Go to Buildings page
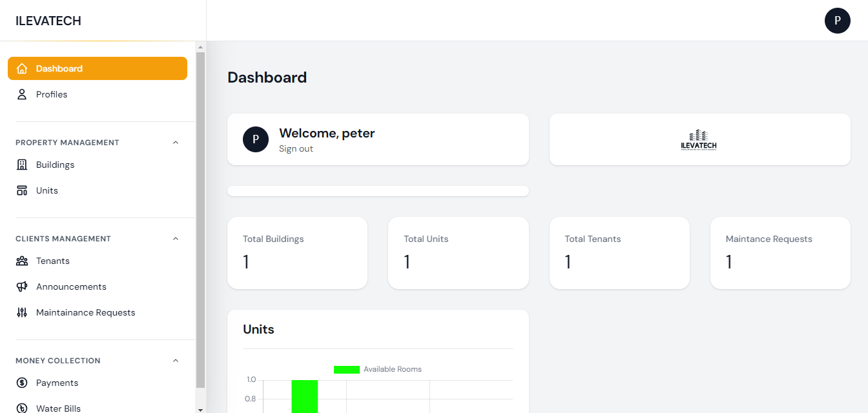This screenshot has width=868, height=413. tap(98, 165)
